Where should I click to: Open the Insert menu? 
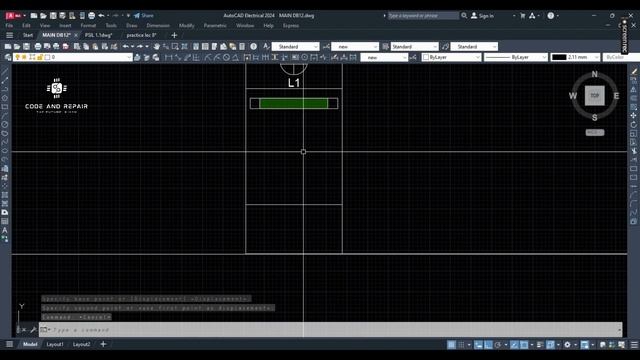[x=65, y=25]
